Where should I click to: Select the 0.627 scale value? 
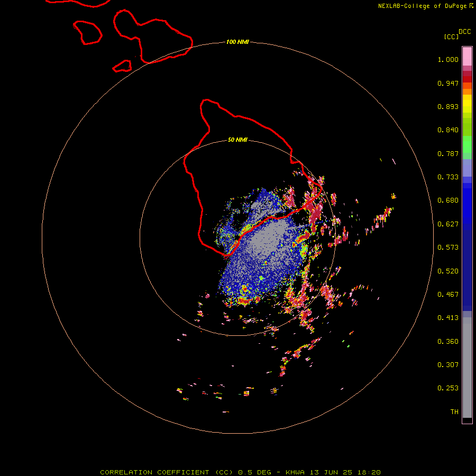(x=448, y=224)
